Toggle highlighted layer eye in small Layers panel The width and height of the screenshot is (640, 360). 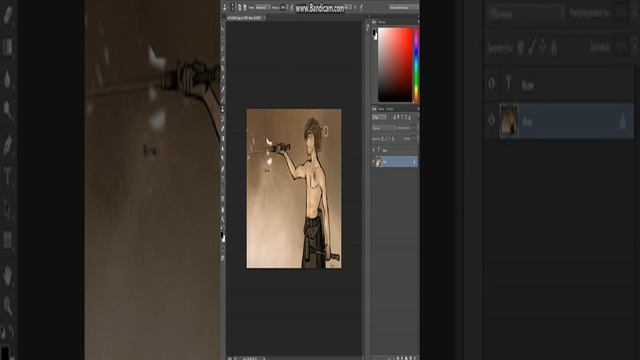point(373,162)
